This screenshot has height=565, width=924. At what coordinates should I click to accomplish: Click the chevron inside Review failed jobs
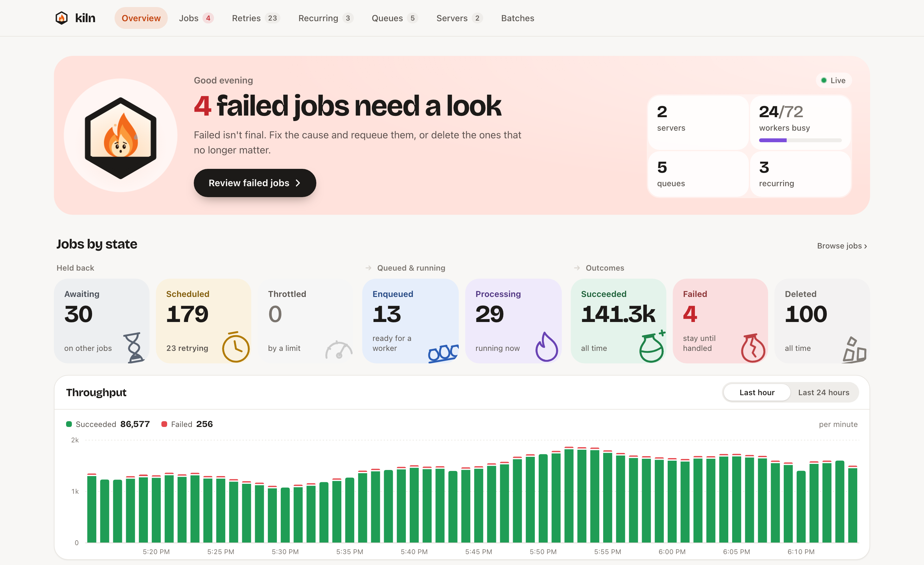[298, 183]
